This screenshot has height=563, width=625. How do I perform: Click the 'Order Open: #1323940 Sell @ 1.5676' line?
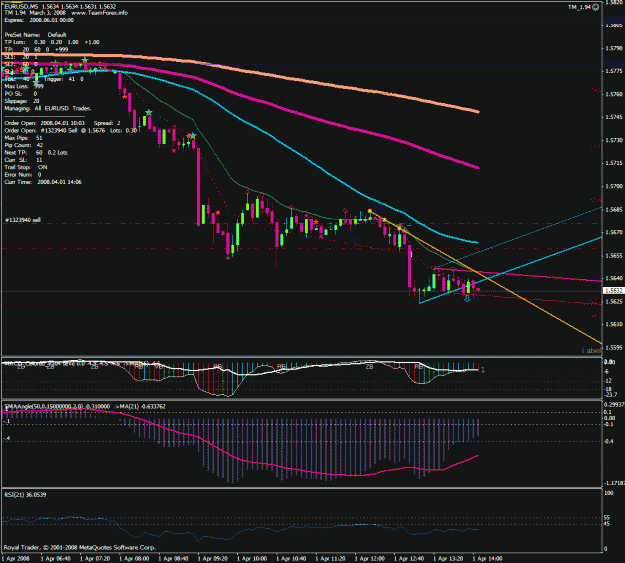(x=71, y=131)
